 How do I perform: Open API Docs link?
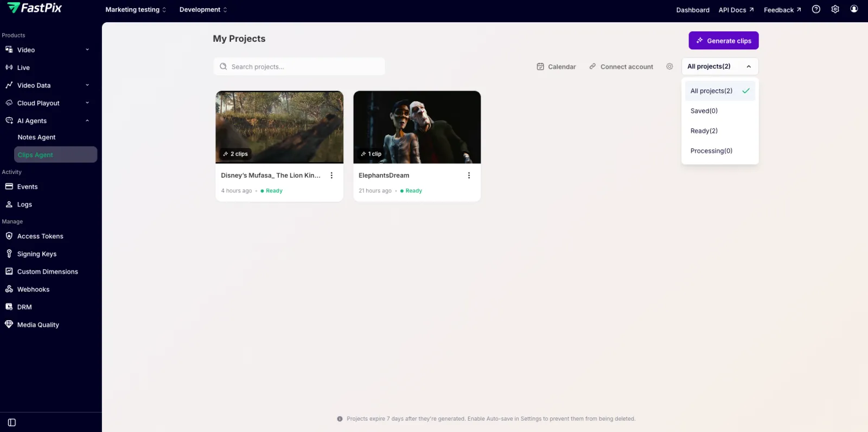tap(736, 10)
